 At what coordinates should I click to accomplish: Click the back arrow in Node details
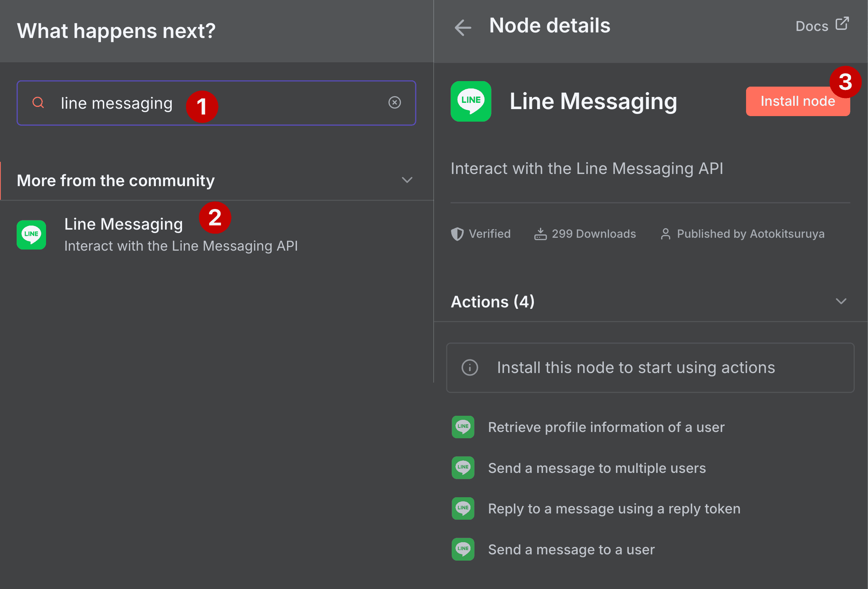463,27
